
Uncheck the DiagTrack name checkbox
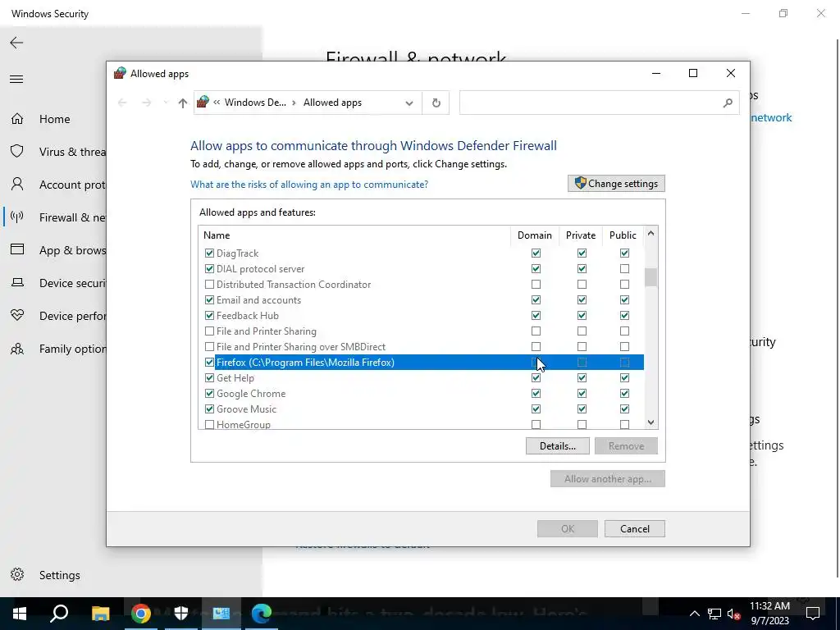coord(209,253)
